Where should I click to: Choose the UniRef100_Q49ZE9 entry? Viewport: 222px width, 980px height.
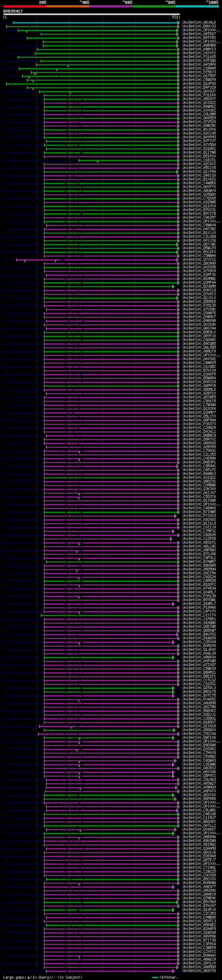click(199, 118)
